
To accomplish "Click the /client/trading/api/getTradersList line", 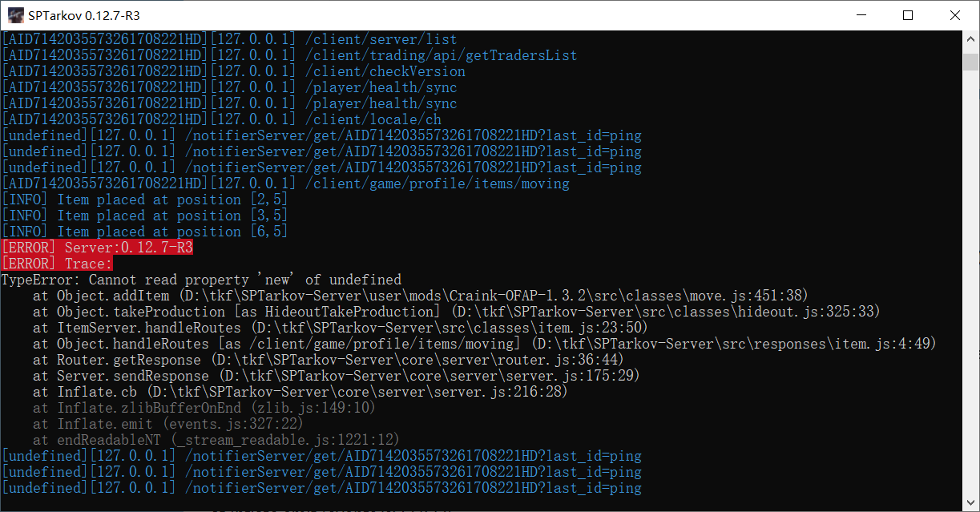I will (289, 55).
